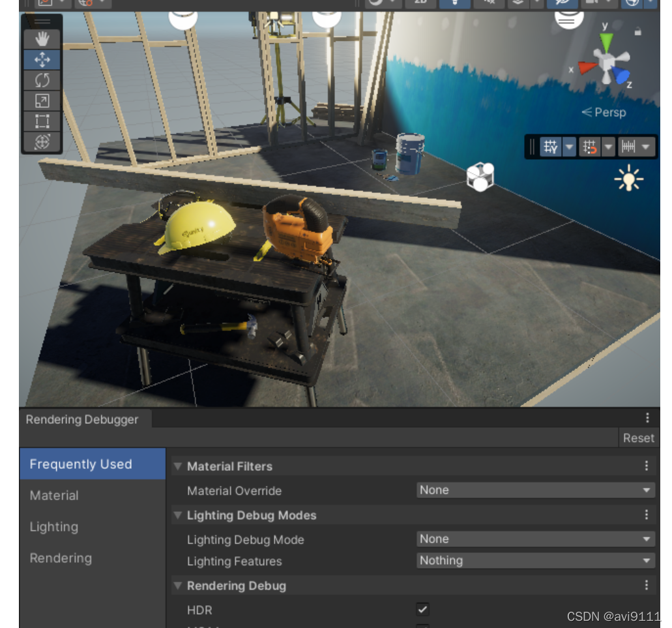Collapse the Rendering Debug section

click(177, 586)
